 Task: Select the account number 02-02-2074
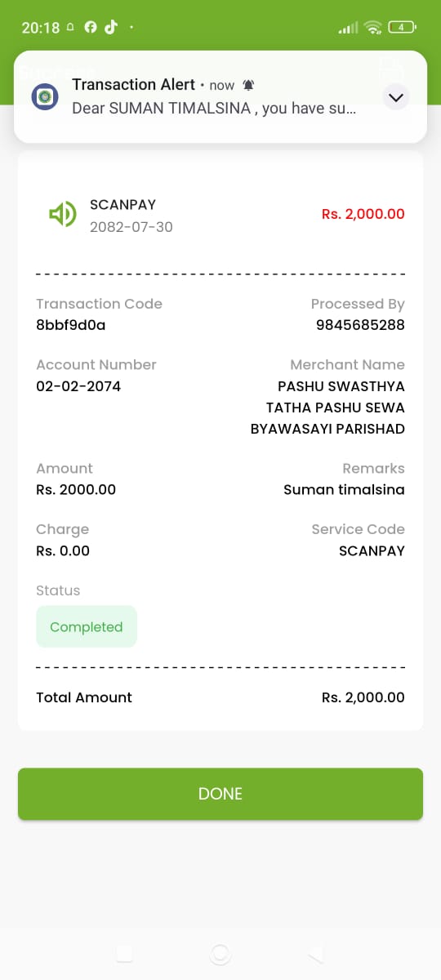pos(78,386)
